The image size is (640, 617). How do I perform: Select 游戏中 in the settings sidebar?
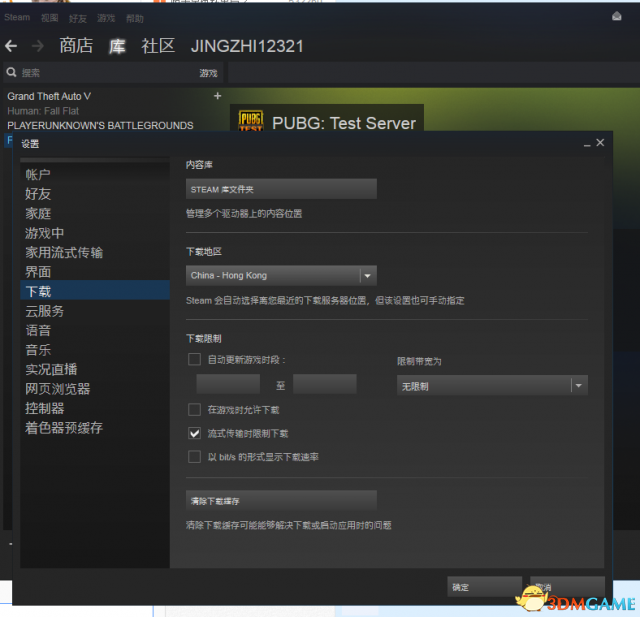click(95, 233)
